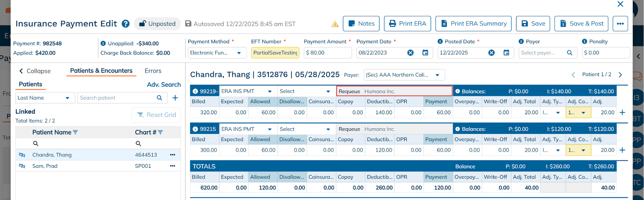Add a patient with the plus icon
The width and height of the screenshot is (644, 200).
(175, 98)
